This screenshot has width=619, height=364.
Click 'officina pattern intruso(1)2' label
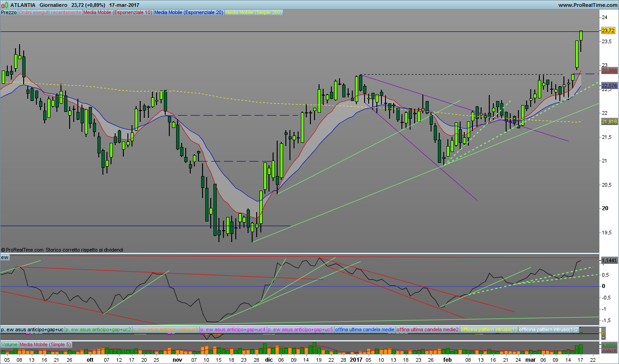coord(549,329)
